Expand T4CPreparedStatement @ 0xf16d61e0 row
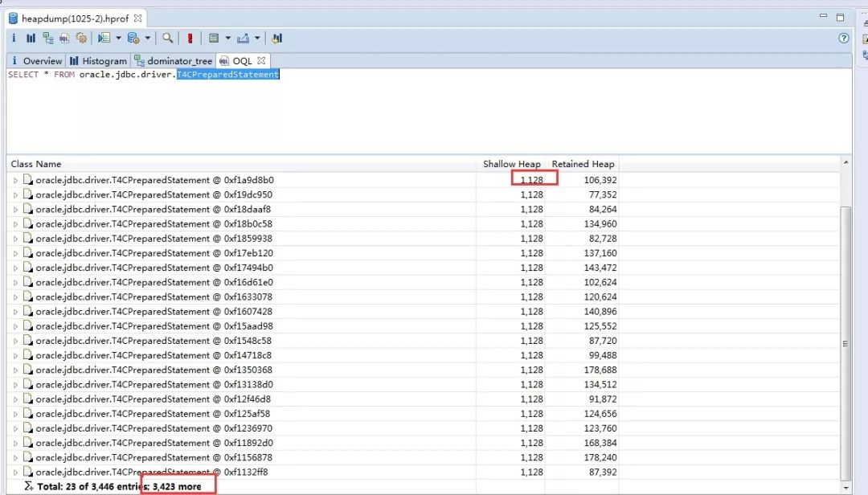The image size is (868, 495). click(x=15, y=282)
